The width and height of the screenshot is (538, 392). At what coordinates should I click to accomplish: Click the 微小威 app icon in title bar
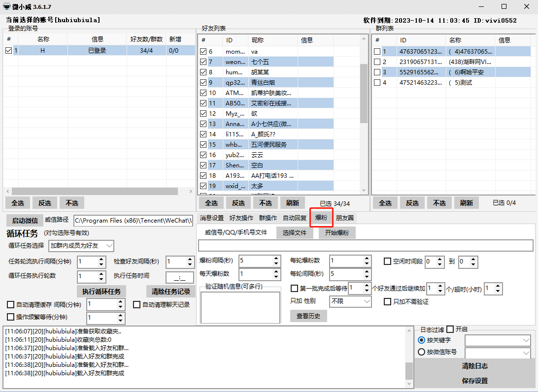tap(7, 7)
